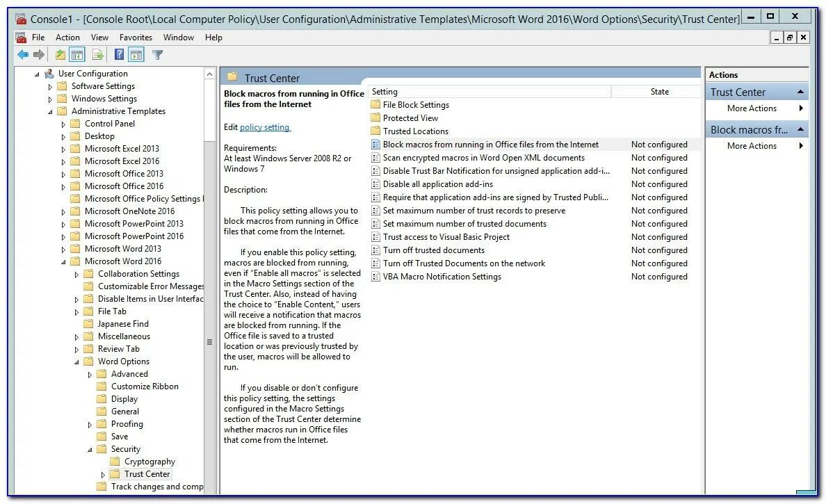Open the View menu
The height and width of the screenshot is (504, 826).
click(99, 38)
